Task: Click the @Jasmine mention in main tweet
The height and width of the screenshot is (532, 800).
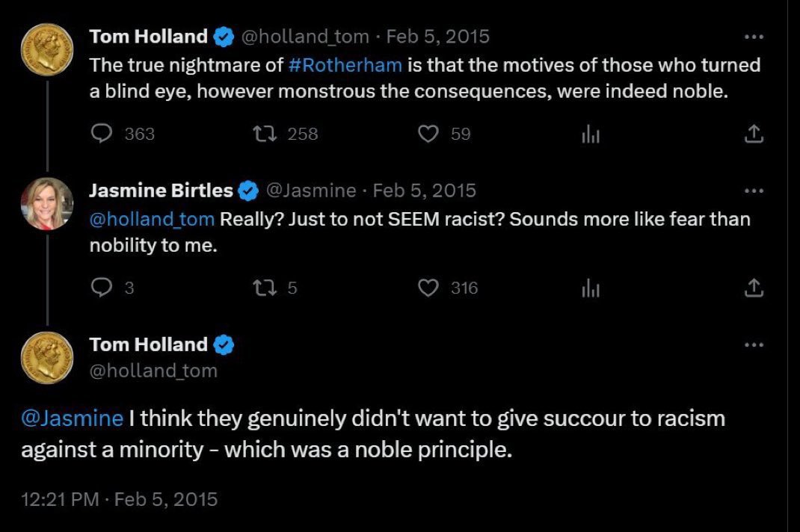Action: click(72, 418)
